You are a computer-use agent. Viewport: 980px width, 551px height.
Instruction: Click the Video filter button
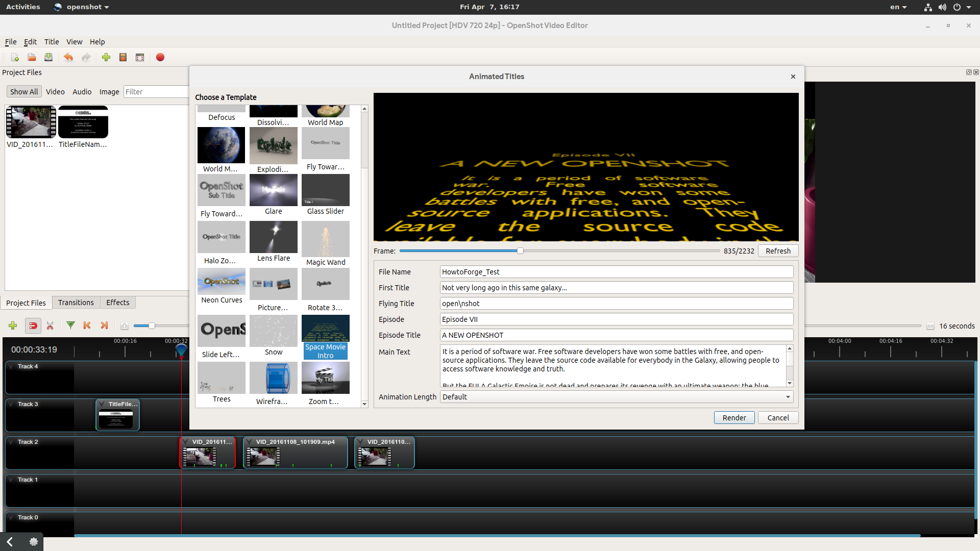(55, 92)
